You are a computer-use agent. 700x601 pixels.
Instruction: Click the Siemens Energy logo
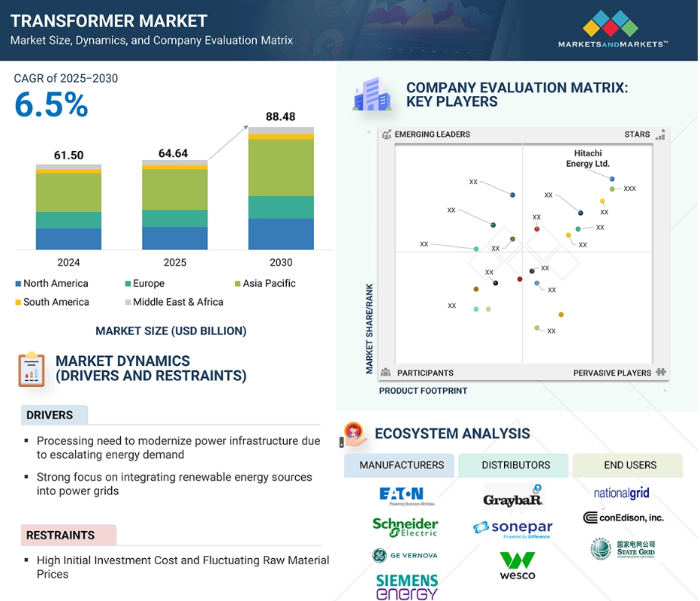pyautogui.click(x=406, y=587)
